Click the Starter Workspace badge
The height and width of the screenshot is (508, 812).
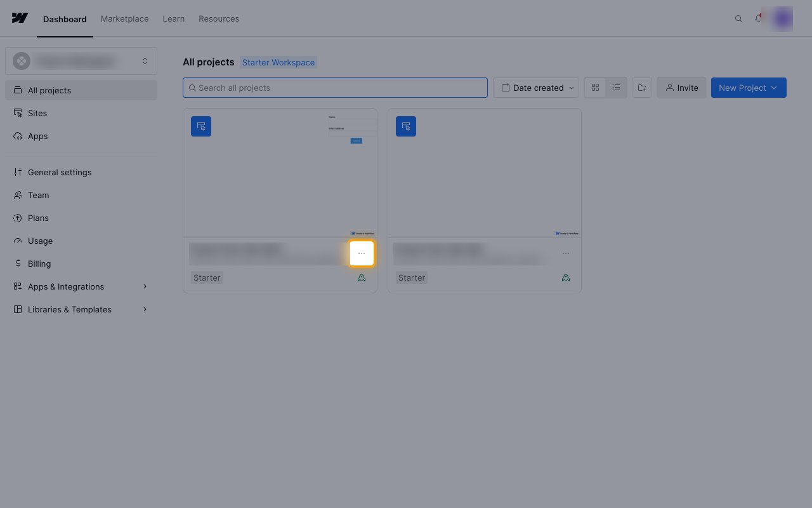pyautogui.click(x=278, y=62)
